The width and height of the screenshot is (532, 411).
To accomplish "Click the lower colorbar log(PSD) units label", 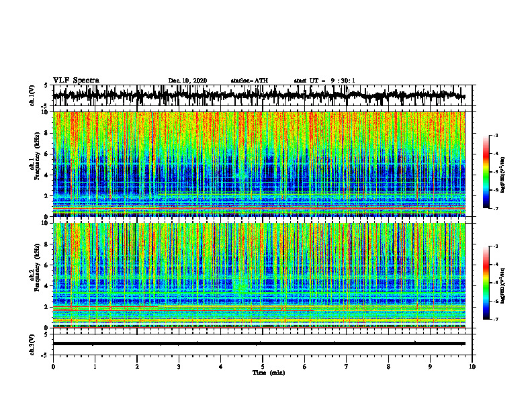I will 502,285.
